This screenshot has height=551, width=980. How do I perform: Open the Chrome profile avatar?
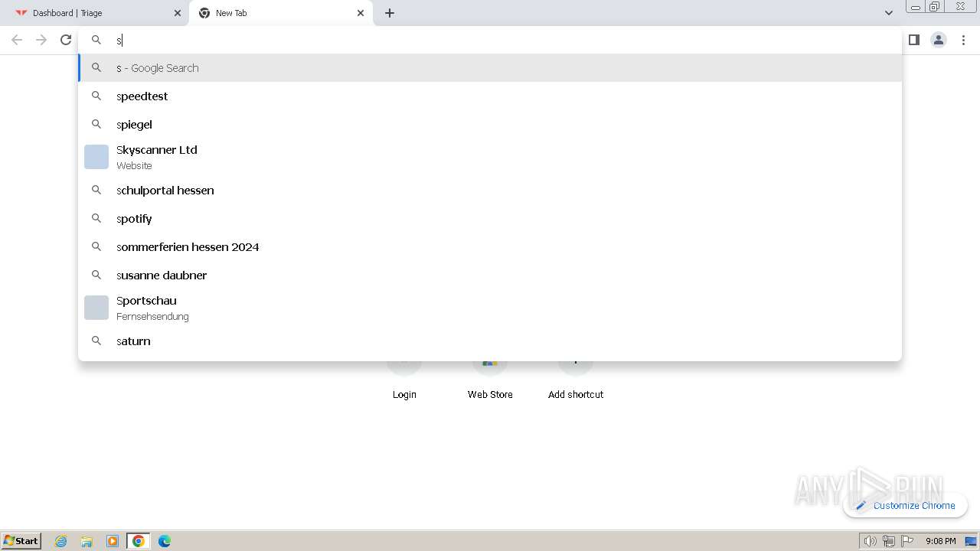click(x=938, y=40)
